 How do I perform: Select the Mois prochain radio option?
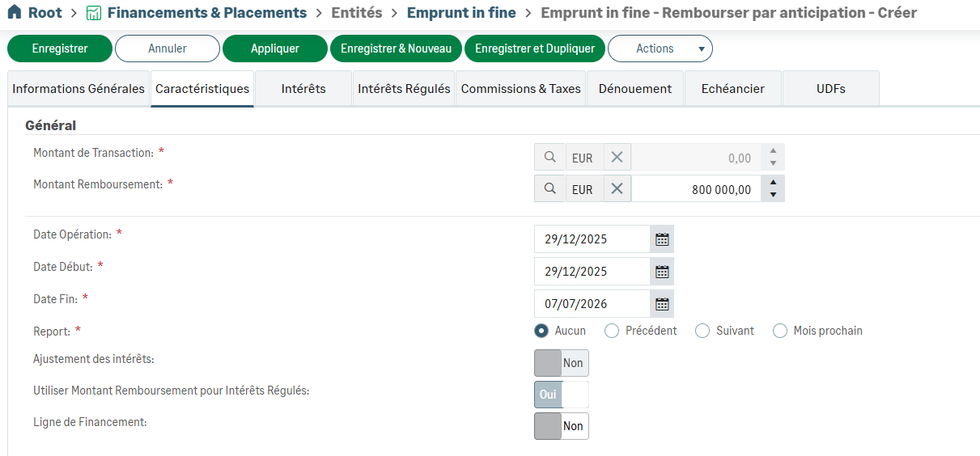(780, 331)
